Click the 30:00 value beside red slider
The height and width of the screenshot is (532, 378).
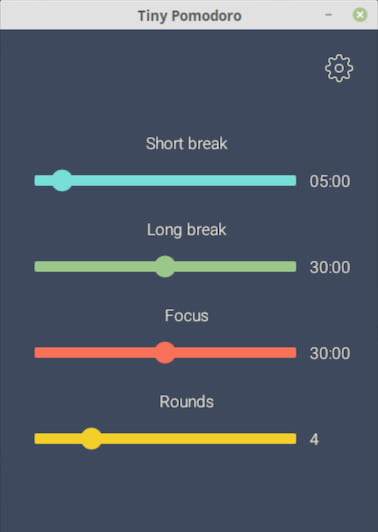point(330,354)
